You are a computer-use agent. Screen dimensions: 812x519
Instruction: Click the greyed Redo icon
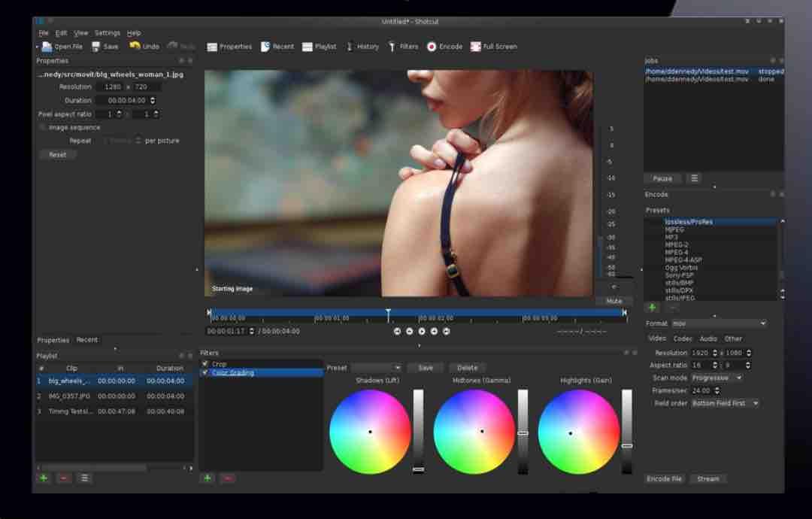click(172, 46)
